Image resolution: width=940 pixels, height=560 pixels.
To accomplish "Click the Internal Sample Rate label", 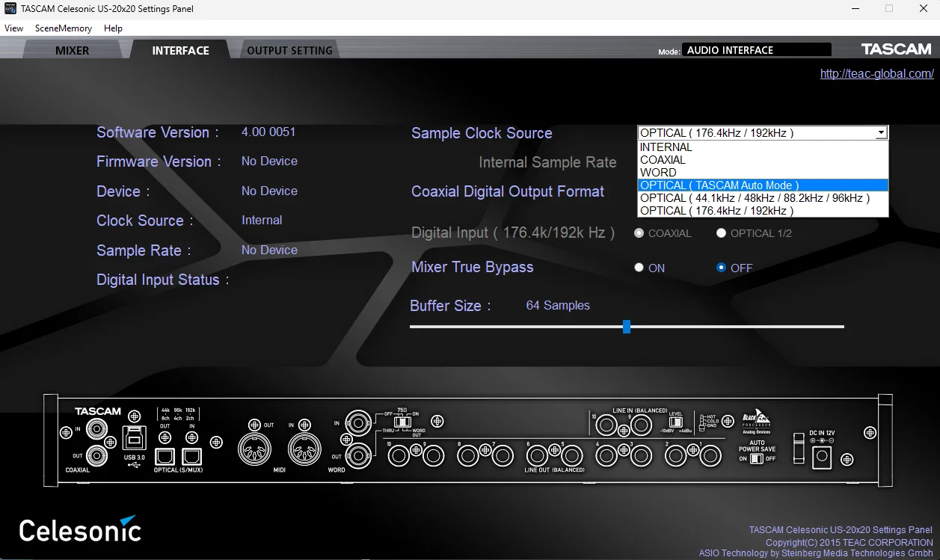I will pos(547,162).
